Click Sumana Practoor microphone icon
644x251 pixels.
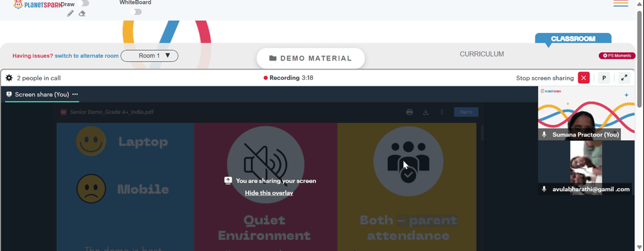[544, 135]
